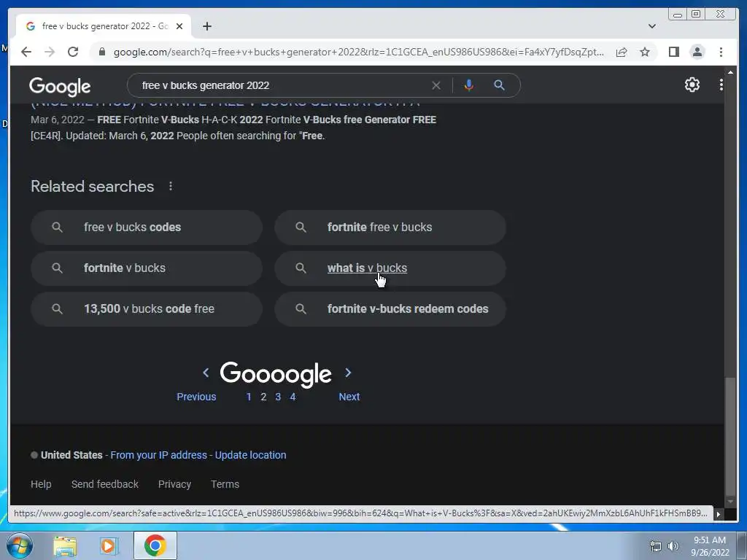Bookmark this page with the star icon
The width and height of the screenshot is (747, 560).
[x=645, y=52]
